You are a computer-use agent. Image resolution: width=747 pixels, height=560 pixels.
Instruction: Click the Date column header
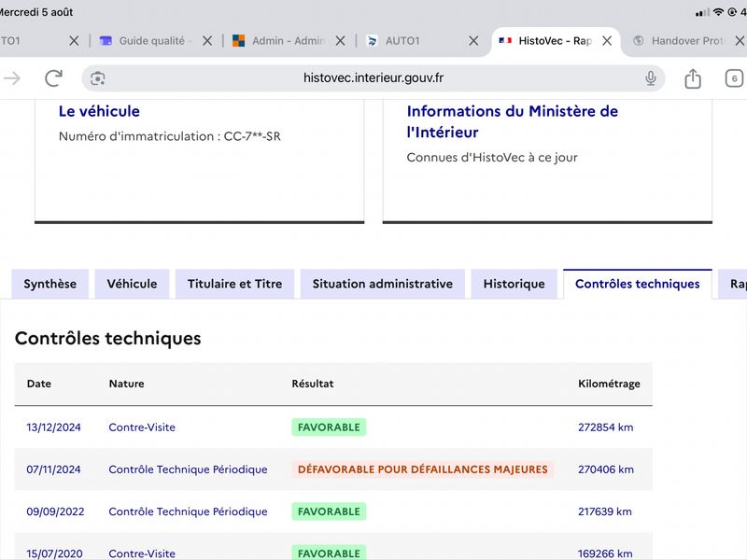tap(38, 384)
